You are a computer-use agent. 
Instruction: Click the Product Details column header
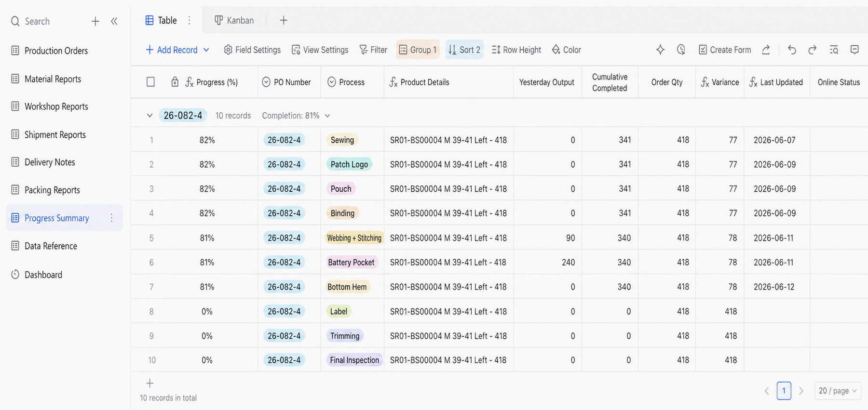pyautogui.click(x=449, y=82)
